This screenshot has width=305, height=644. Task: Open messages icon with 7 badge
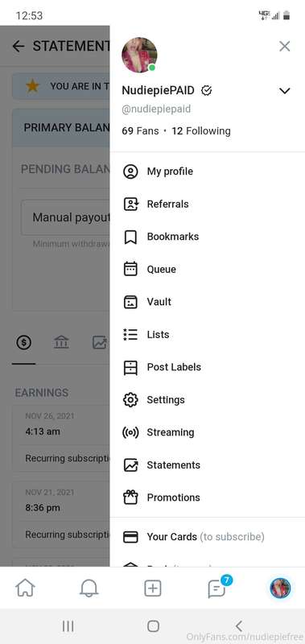pos(217,588)
